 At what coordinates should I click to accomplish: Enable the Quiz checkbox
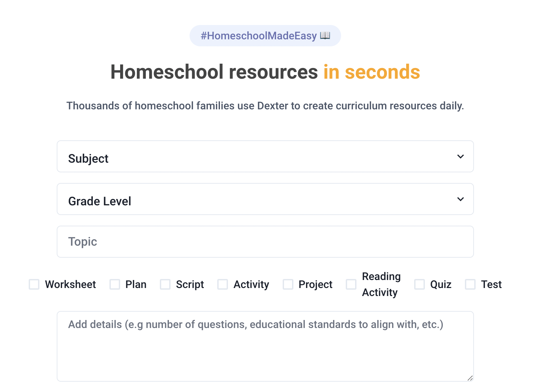(x=420, y=284)
